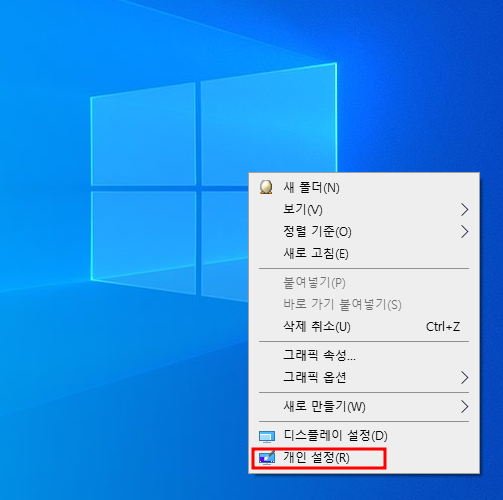Open 그래픽 속성... entry
Screen dimensions: 503x500
364,355
